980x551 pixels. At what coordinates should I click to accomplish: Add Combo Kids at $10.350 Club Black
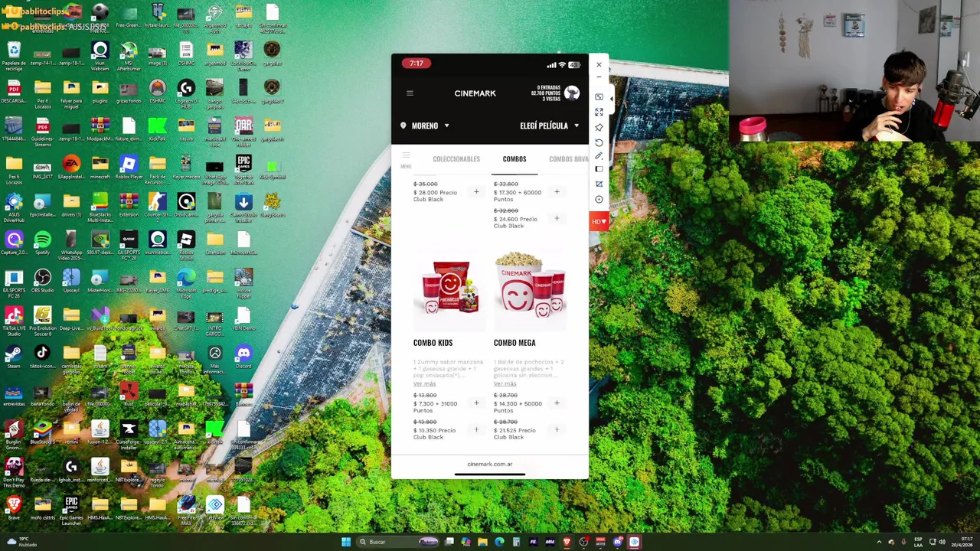(x=476, y=430)
